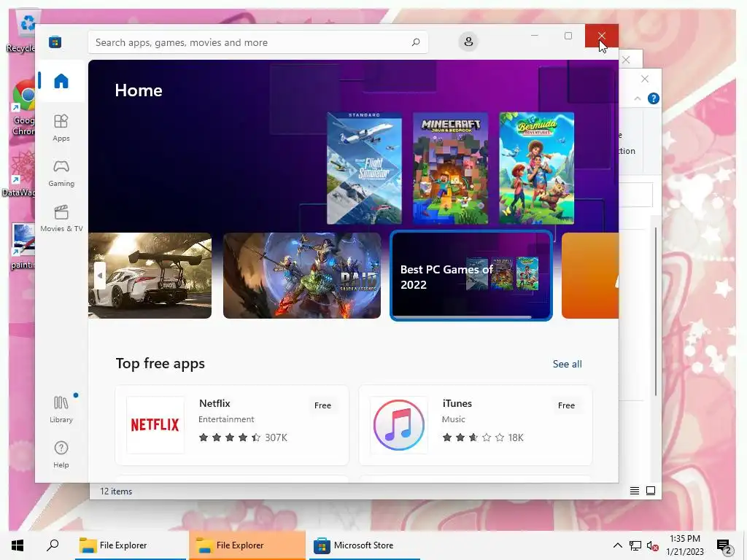747x560 pixels.
Task: Click the Top free apps heading
Action: [x=160, y=363]
